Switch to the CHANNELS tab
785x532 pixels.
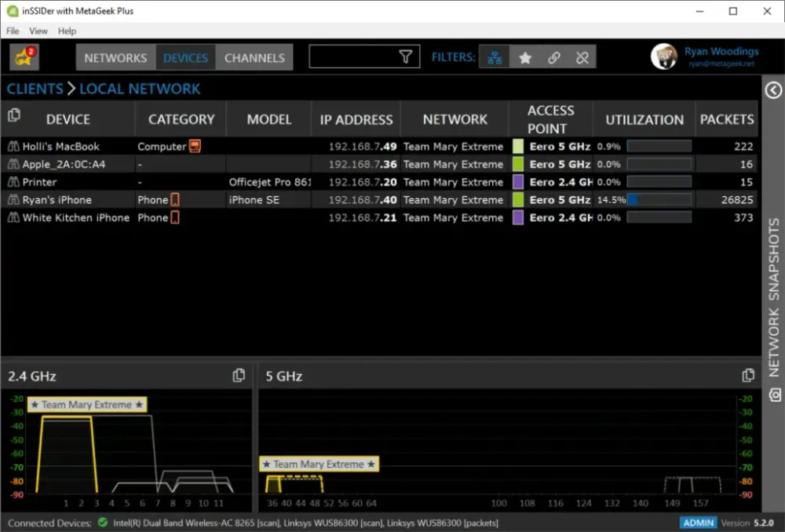coord(254,56)
